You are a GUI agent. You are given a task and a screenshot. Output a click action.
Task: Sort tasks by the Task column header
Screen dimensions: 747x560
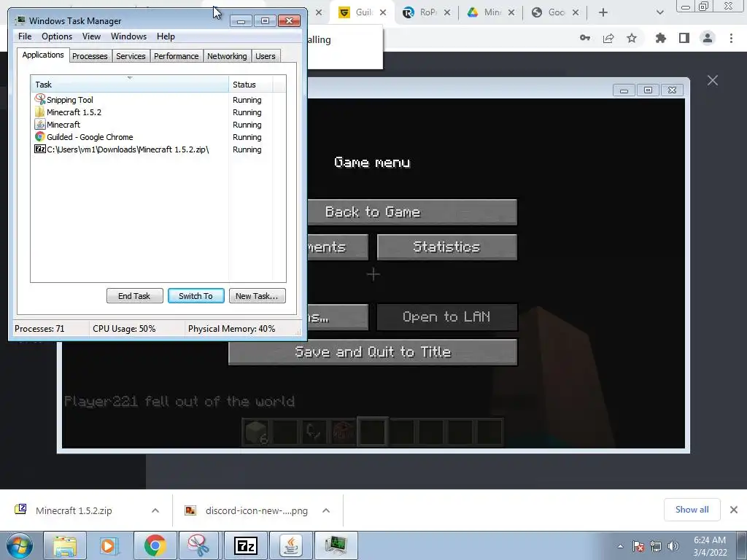tap(130, 85)
